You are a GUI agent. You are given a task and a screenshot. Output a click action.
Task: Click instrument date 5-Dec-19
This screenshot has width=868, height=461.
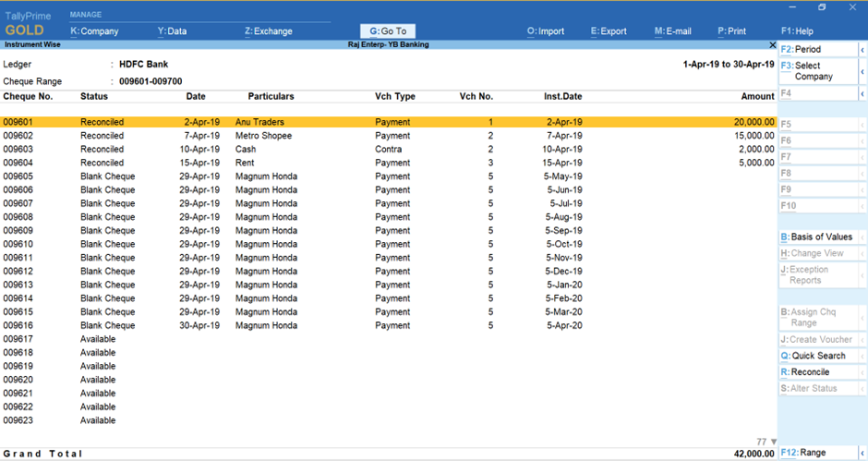(x=563, y=271)
